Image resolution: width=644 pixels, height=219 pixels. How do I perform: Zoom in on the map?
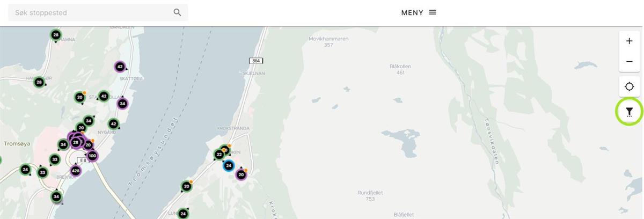click(x=630, y=41)
